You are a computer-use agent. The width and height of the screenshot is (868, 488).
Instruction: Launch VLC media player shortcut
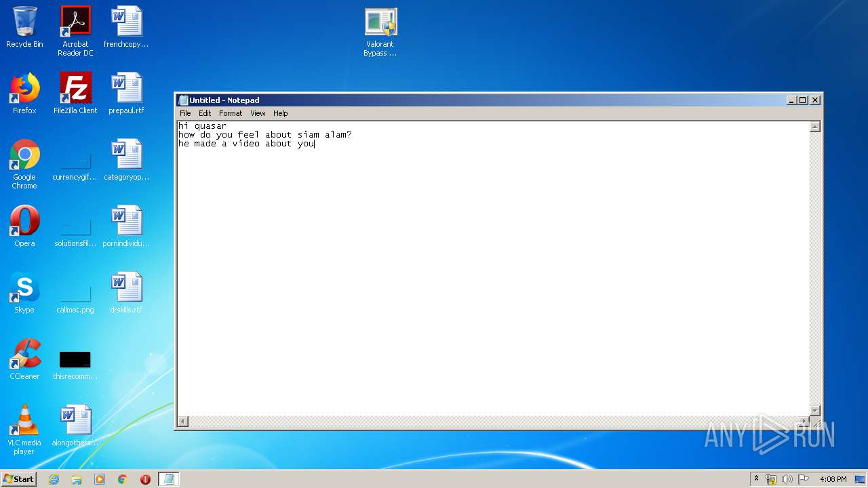(x=24, y=430)
